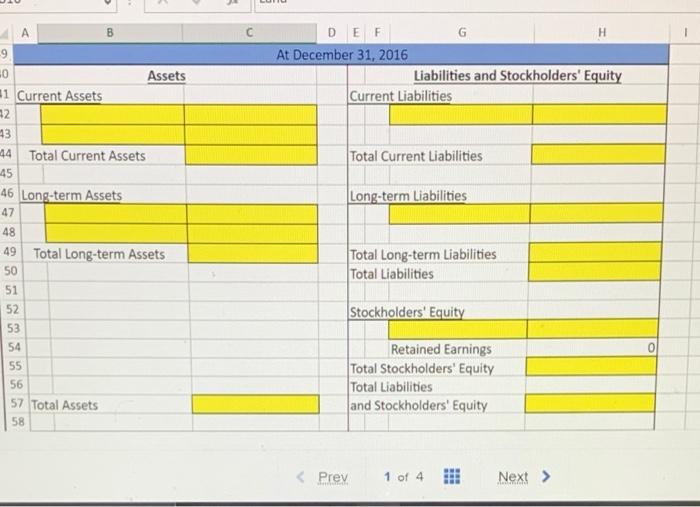This screenshot has width=700, height=507.
Task: Click the yellow account name cell under Long-term Liabilities
Action: pos(459,214)
